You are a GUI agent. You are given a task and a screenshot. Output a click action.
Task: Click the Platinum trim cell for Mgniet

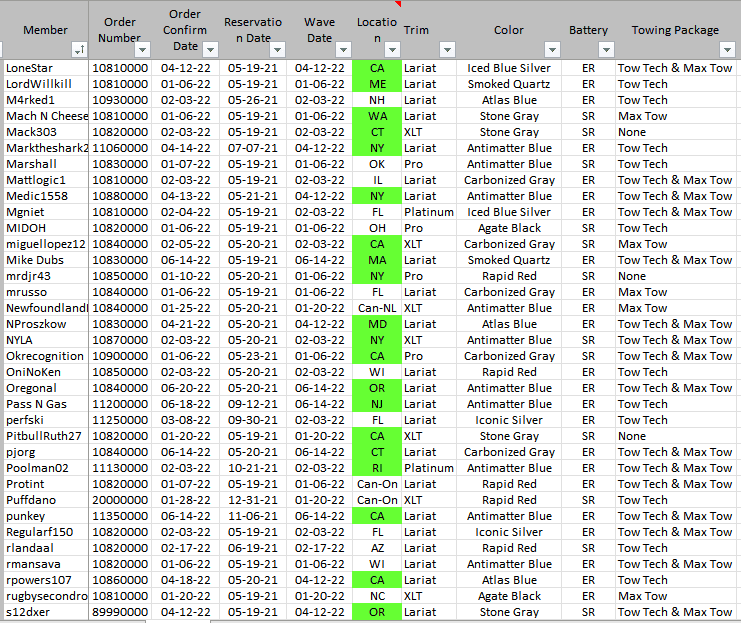[x=428, y=212]
